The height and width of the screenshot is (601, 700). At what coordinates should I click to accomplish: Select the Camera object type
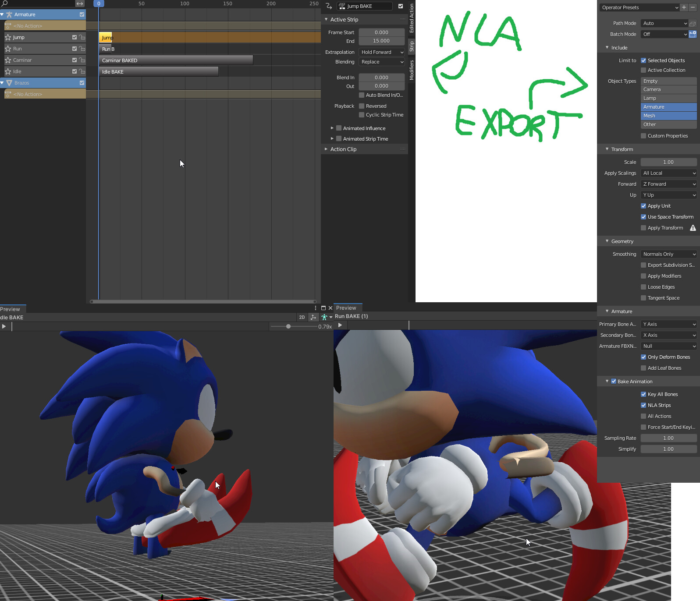pyautogui.click(x=669, y=89)
